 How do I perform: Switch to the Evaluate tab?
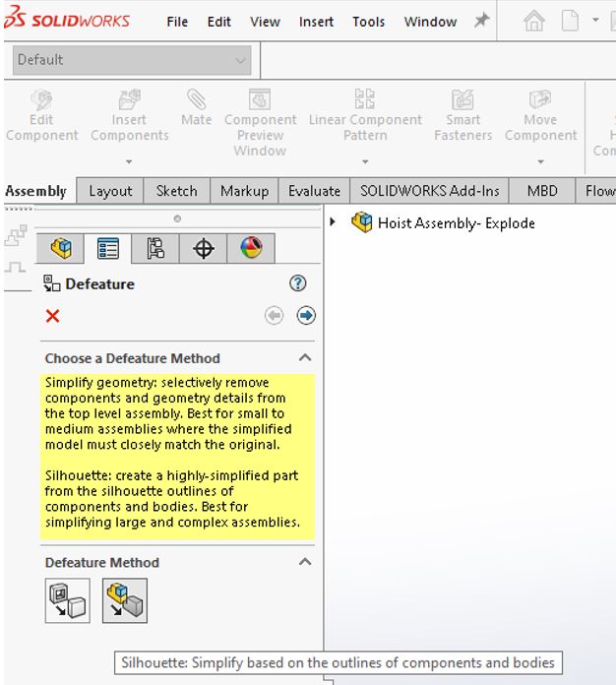coord(314,191)
